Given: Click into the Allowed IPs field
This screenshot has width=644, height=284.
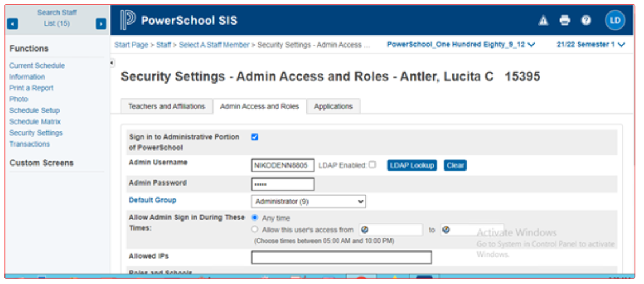Looking at the screenshot, I should coord(341,257).
